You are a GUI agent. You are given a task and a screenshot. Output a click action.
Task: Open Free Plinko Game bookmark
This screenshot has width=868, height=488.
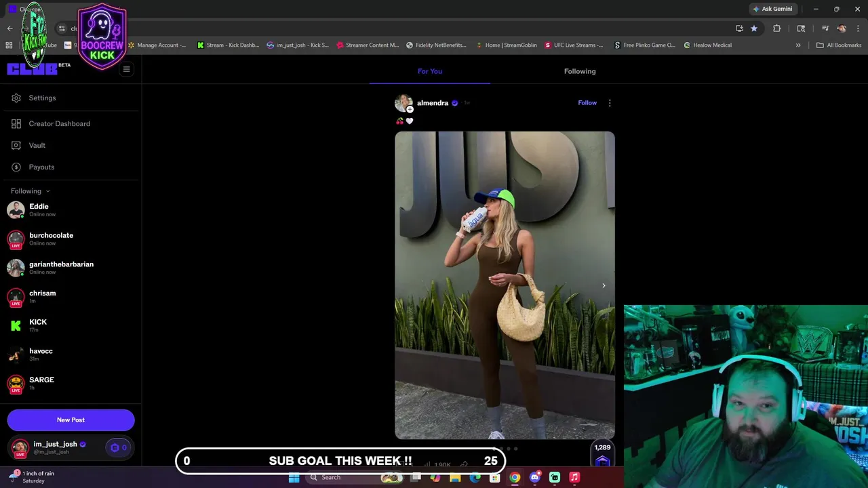pos(645,45)
